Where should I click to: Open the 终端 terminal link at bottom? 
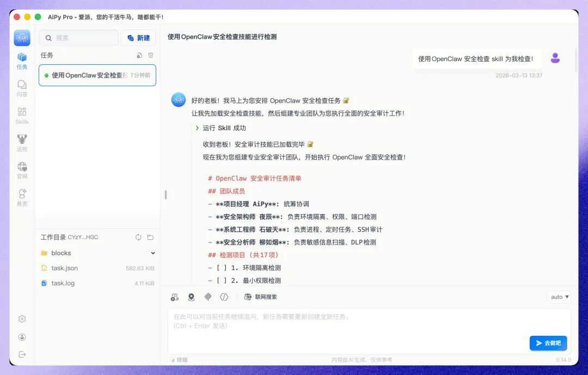tap(180, 360)
